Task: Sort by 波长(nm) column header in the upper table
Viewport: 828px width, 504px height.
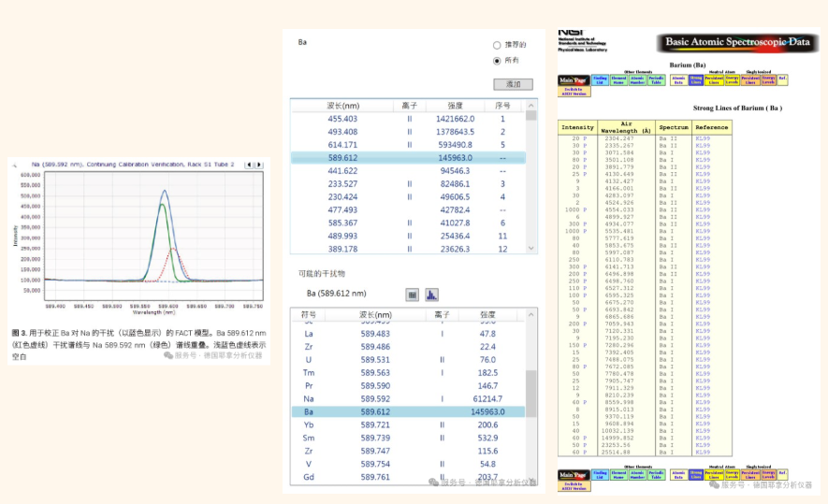Action: [x=341, y=106]
